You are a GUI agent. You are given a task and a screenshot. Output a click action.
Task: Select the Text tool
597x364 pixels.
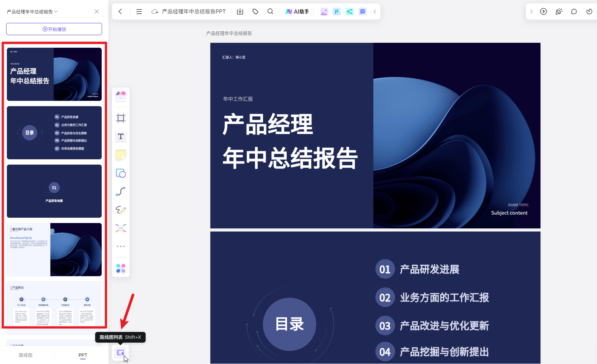[x=121, y=136]
